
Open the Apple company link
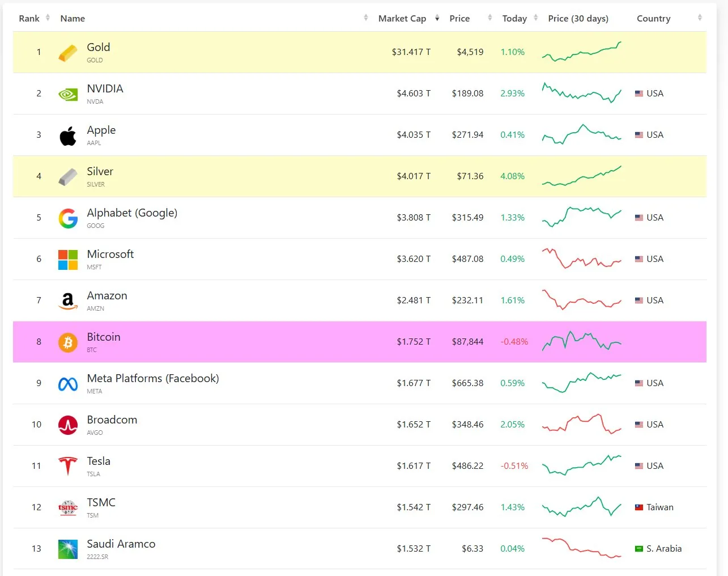click(101, 130)
